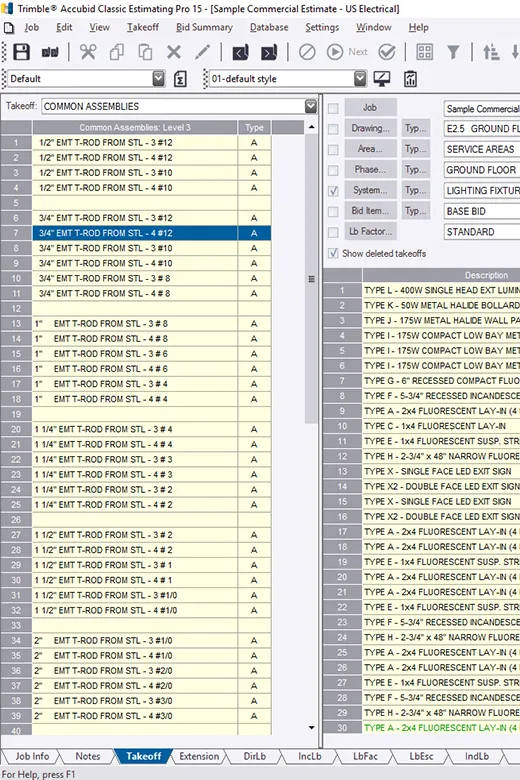This screenshot has width=520, height=780.
Task: Switch to the Extension tab
Action: (199, 756)
